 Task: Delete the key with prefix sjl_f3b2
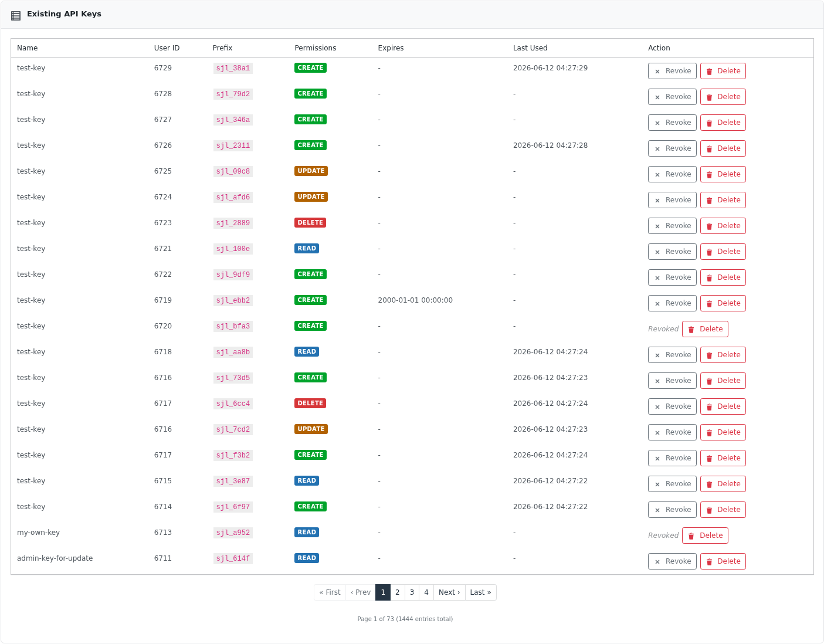pyautogui.click(x=723, y=458)
